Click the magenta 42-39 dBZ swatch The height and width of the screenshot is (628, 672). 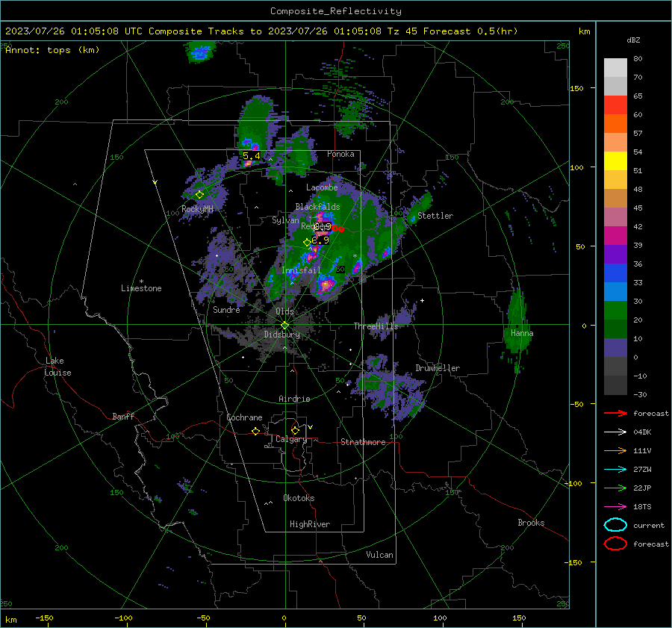click(x=615, y=236)
